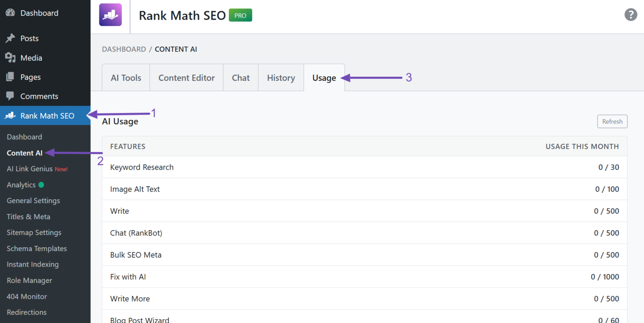Click the USAGE THIS MONTH column header
The image size is (644, 323).
[x=582, y=147]
